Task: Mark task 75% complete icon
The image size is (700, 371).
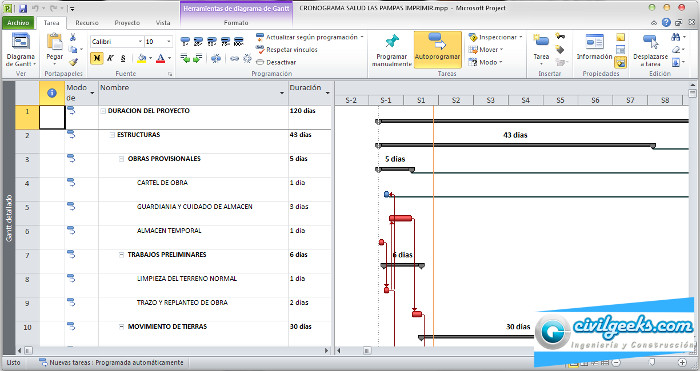Action: point(225,42)
